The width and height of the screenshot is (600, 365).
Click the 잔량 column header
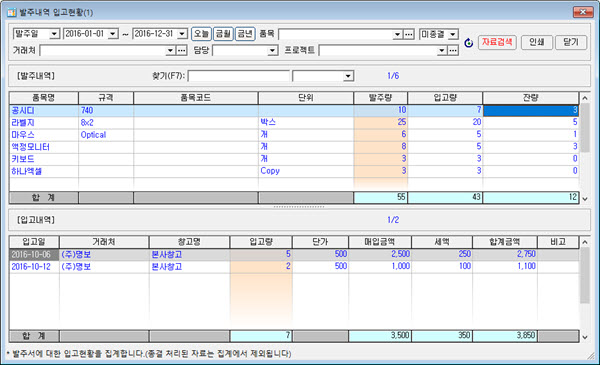coord(531,98)
